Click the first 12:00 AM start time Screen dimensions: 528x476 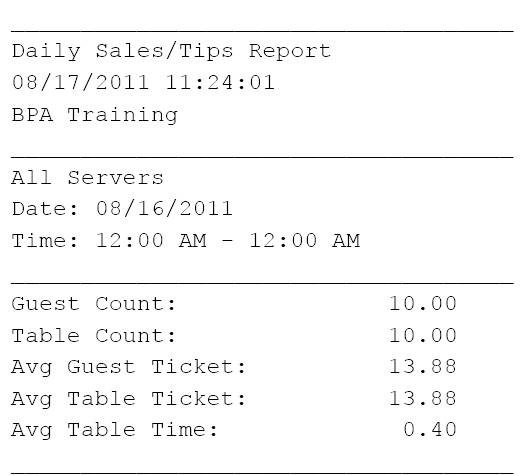point(151,240)
